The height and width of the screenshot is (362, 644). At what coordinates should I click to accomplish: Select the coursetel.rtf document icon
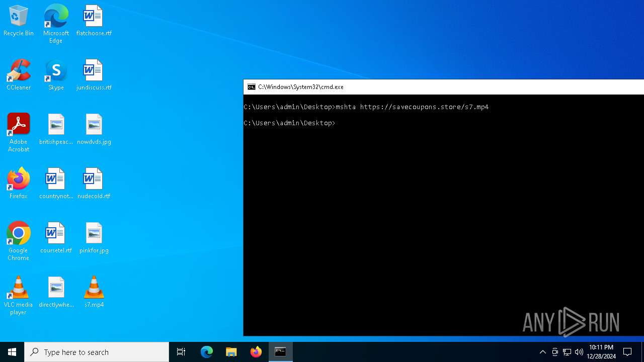tap(56, 238)
